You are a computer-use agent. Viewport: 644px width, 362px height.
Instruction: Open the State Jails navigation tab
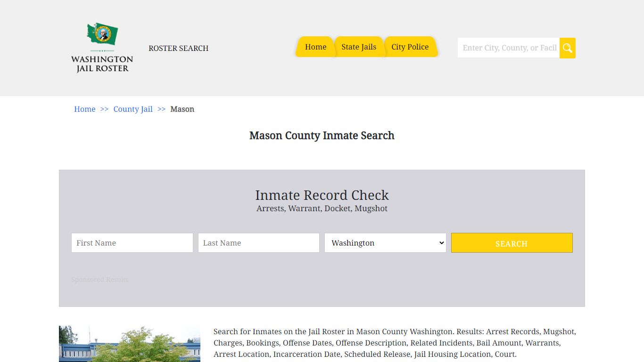coord(359,47)
